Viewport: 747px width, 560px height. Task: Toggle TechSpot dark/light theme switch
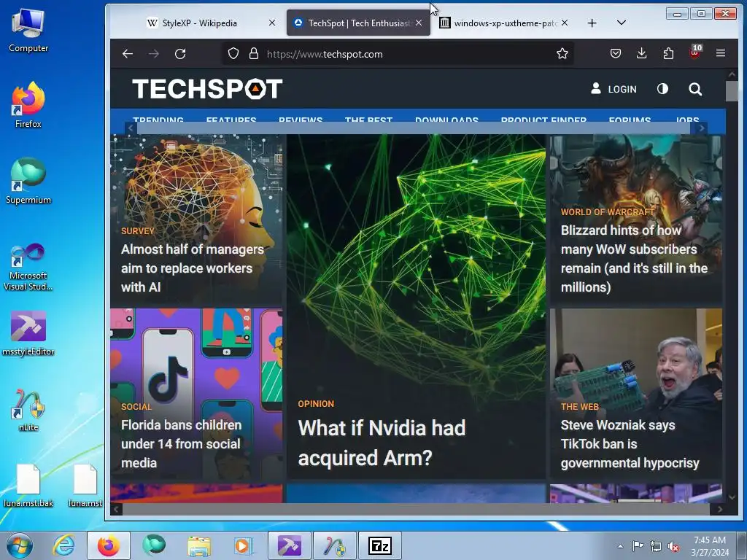pyautogui.click(x=662, y=89)
